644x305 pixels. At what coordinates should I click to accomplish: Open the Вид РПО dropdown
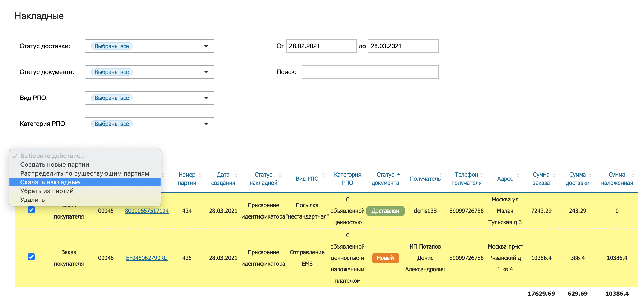click(x=206, y=98)
